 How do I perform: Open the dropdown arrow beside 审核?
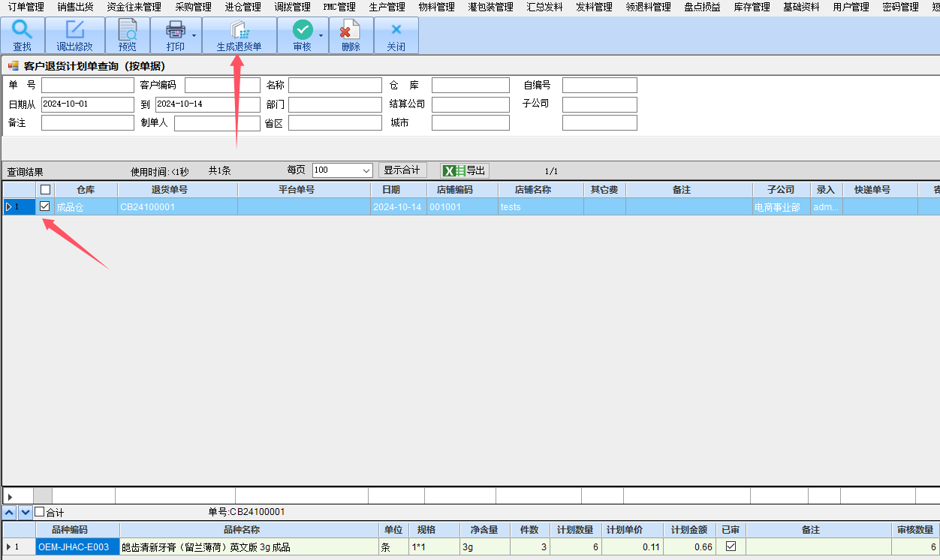[321, 35]
